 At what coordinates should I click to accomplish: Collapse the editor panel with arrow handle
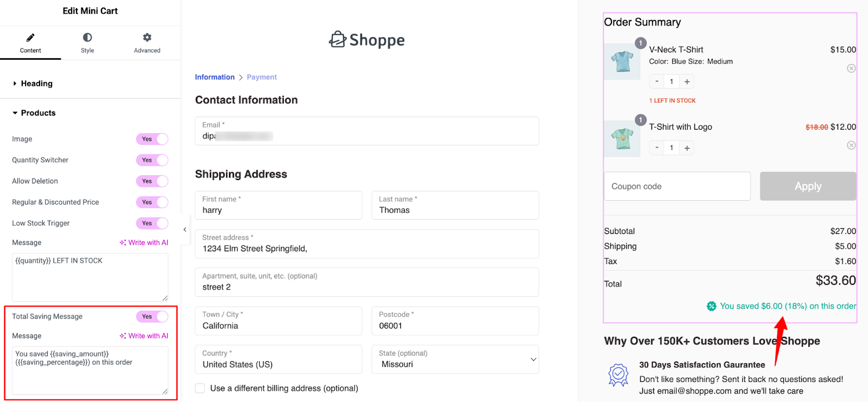pyautogui.click(x=184, y=229)
